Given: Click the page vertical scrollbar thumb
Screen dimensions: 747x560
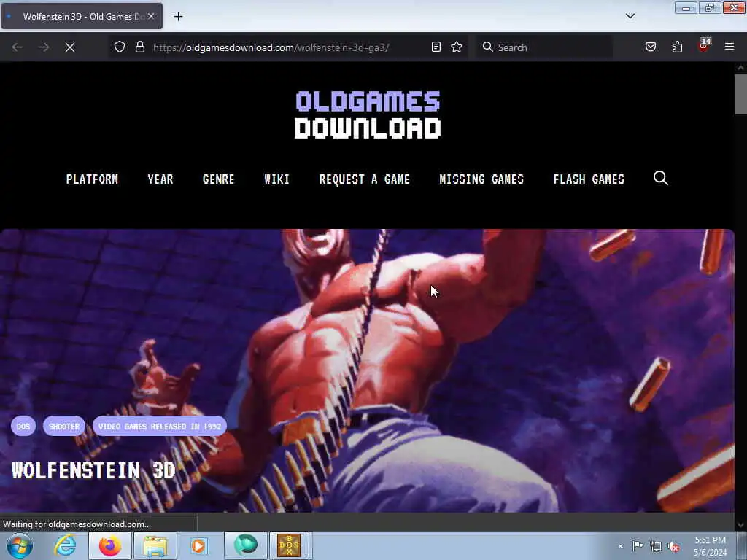Looking at the screenshot, I should coord(740,94).
